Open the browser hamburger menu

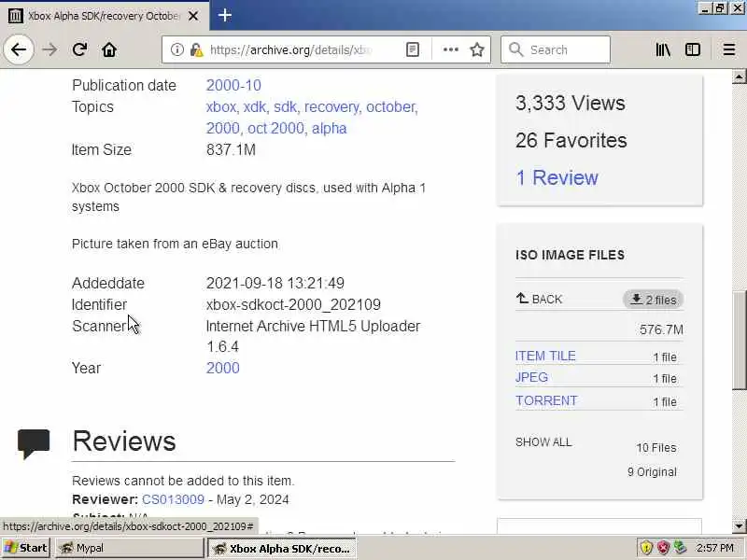(x=729, y=49)
